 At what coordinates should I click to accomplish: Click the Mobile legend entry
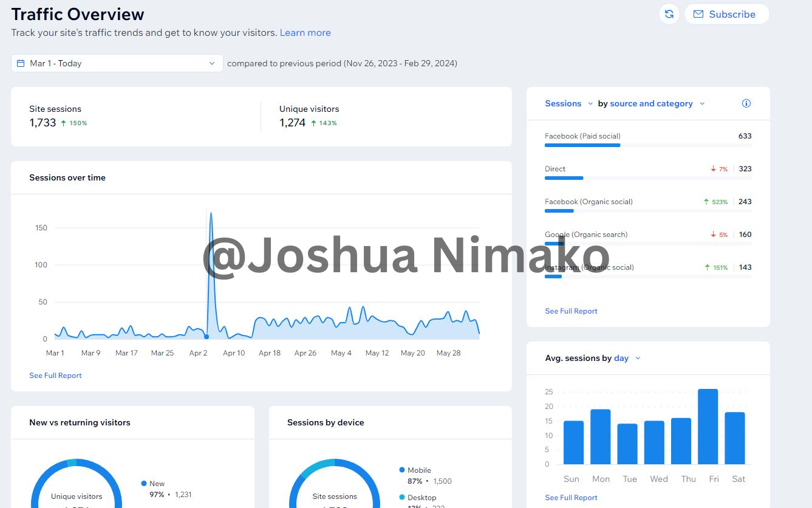pos(425,476)
